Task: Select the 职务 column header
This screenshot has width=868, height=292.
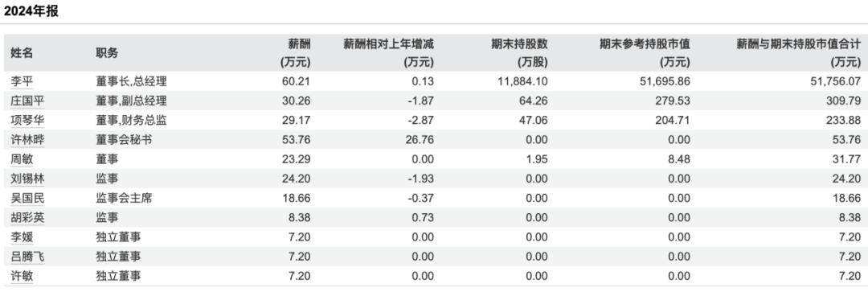Action: [107, 52]
